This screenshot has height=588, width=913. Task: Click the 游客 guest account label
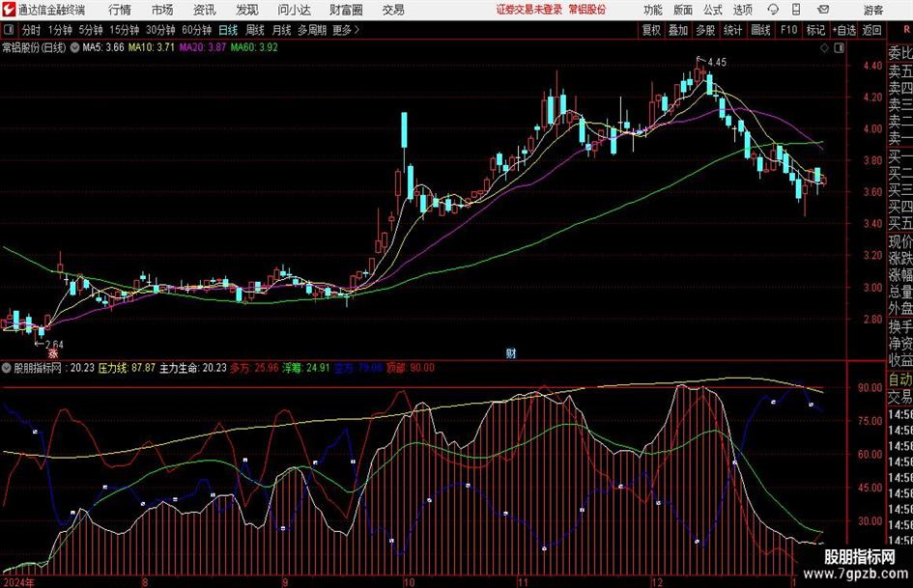(x=873, y=10)
